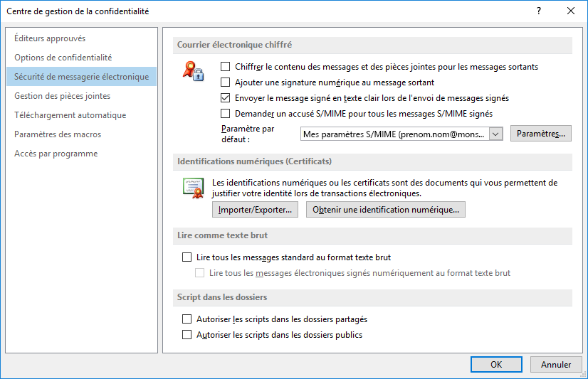
Task: Open the S/MIME default settings dropdown arrow
Action: click(495, 134)
